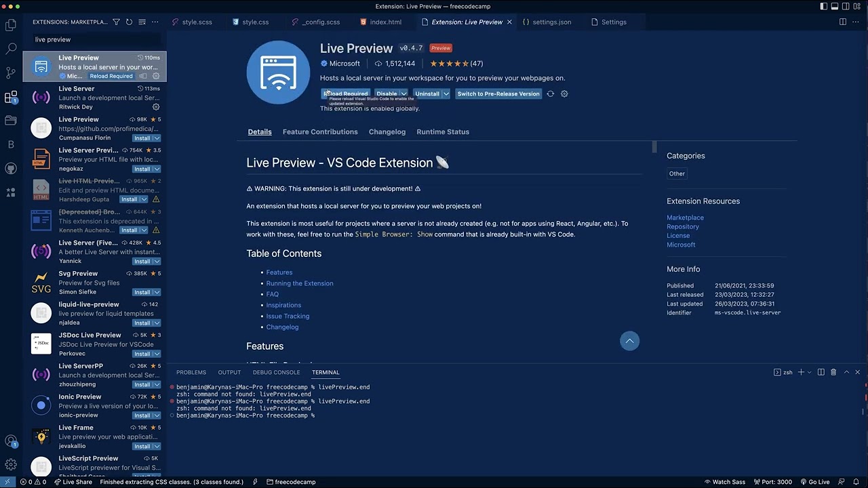Click Live Share in status bar
868x488 pixels.
pyautogui.click(x=73, y=482)
